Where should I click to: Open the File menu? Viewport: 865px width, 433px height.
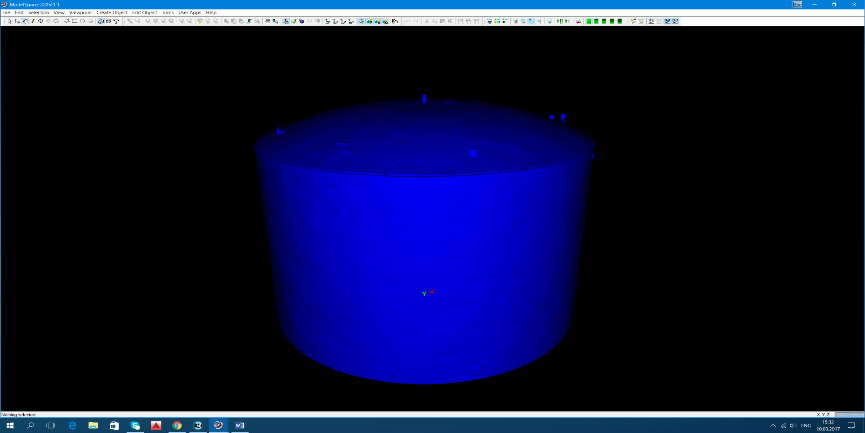click(x=6, y=12)
